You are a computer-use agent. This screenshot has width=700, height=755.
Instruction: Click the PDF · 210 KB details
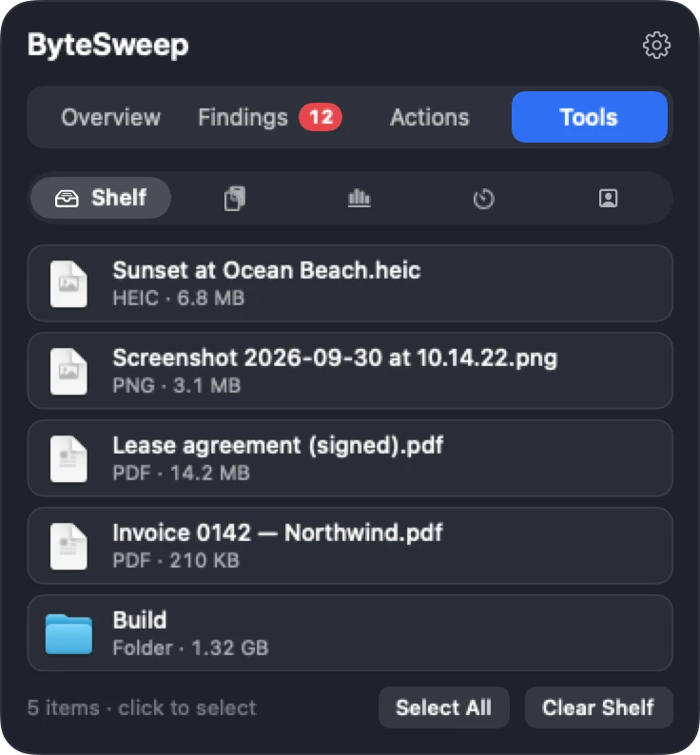pyautogui.click(x=176, y=560)
